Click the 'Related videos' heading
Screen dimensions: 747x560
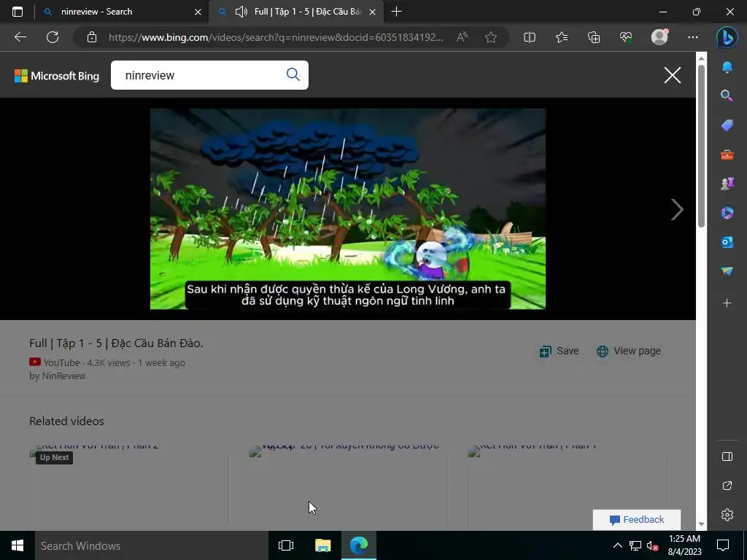tap(66, 421)
